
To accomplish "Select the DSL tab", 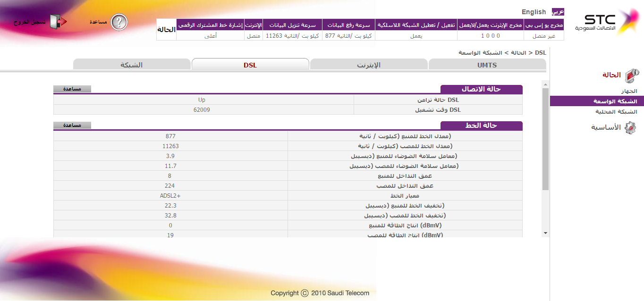I will (x=250, y=65).
